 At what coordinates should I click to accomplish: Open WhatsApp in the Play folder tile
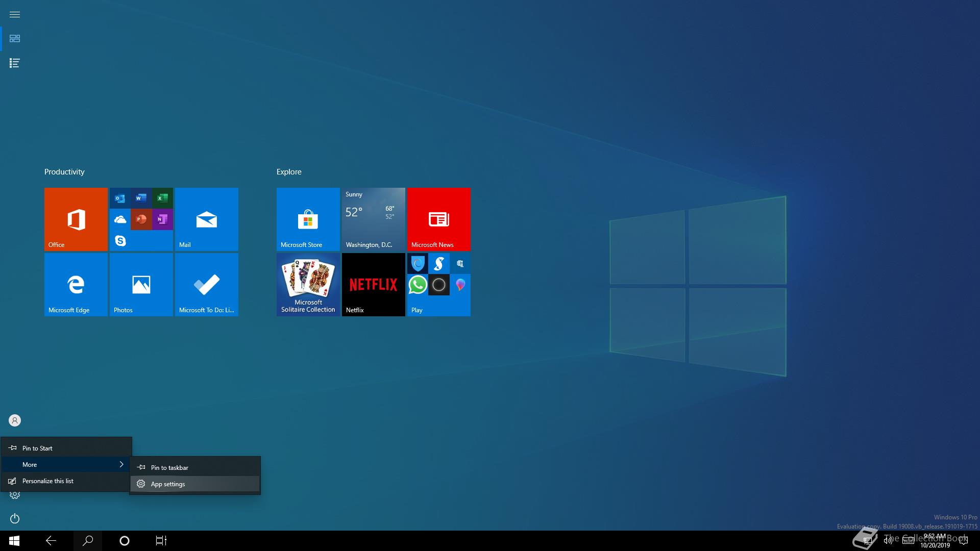[418, 285]
